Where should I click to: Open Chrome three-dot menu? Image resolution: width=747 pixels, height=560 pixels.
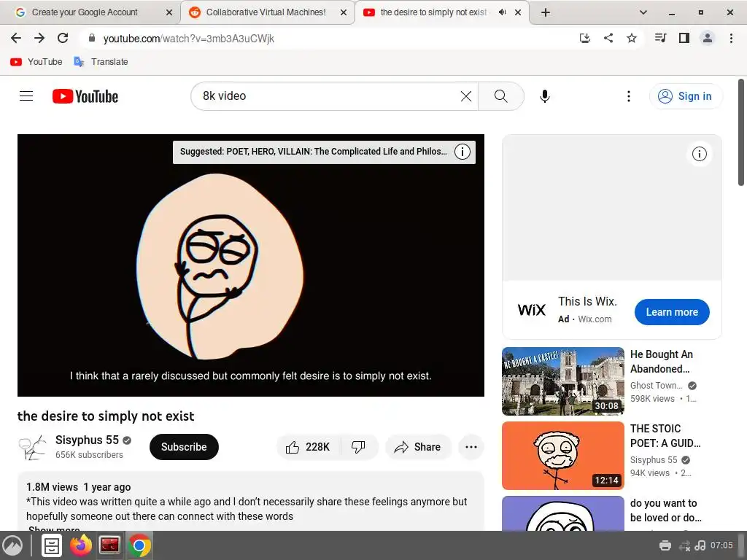coord(731,38)
